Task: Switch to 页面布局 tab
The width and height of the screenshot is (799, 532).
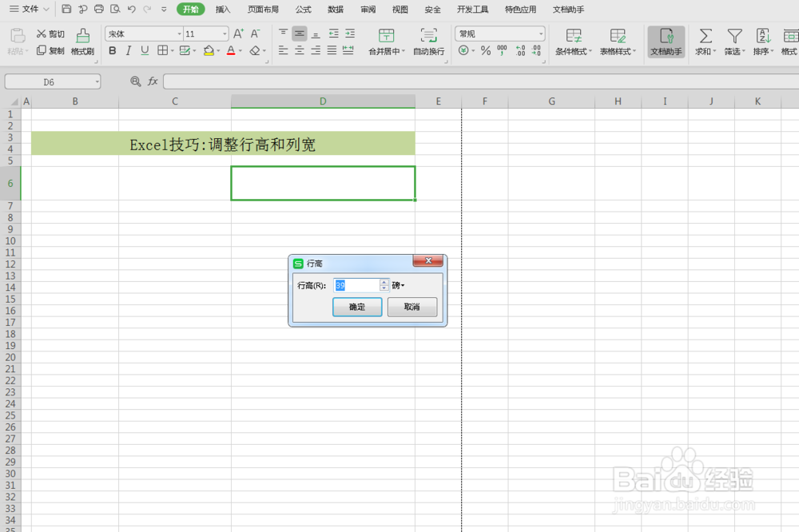Action: [x=263, y=9]
